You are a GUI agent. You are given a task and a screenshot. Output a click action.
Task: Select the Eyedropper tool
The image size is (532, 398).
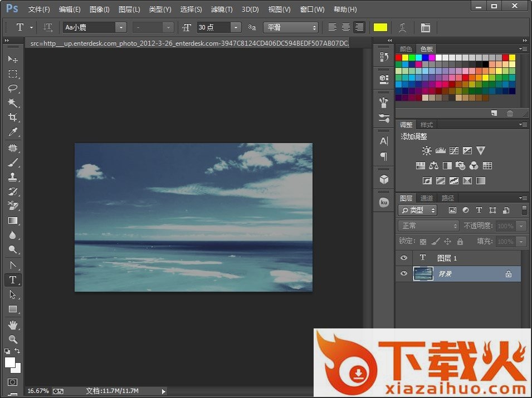13,132
